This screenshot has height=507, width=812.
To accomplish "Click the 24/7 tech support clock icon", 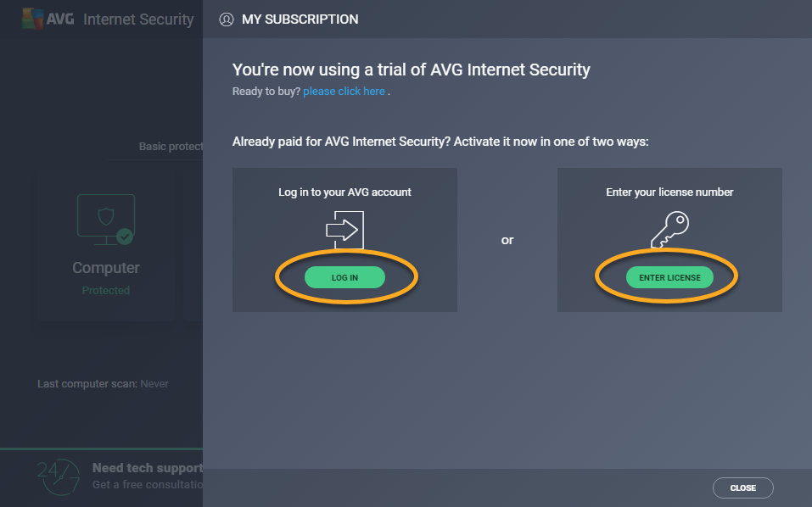I will pyautogui.click(x=59, y=476).
